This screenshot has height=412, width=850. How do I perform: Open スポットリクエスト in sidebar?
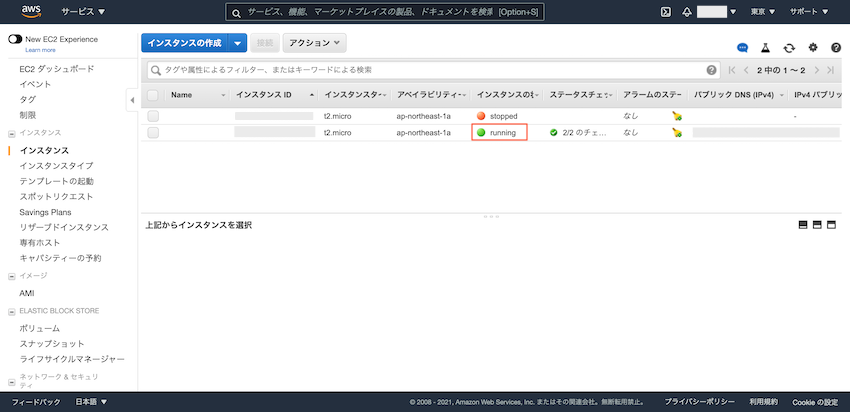point(56,197)
